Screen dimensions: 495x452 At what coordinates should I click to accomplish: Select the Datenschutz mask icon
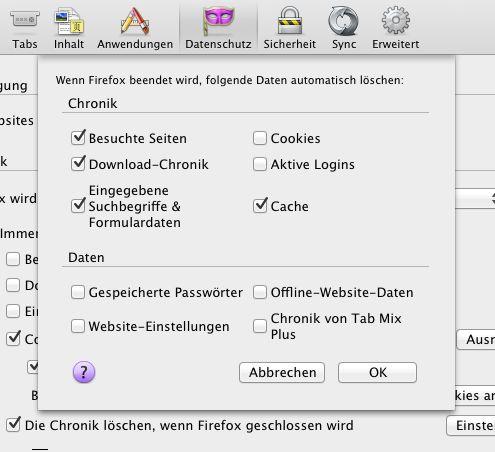[218, 22]
